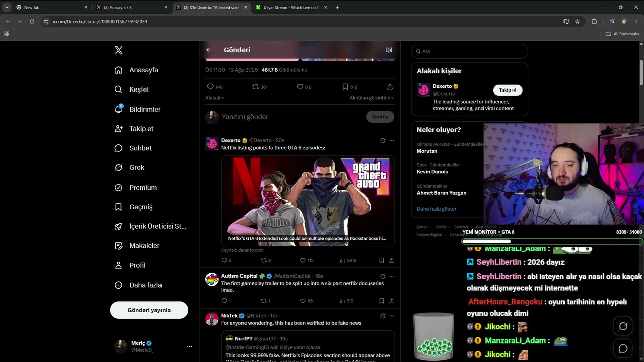The image size is (644, 362).
Task: Follow Dexerto with the Takip et button
Action: click(x=508, y=90)
